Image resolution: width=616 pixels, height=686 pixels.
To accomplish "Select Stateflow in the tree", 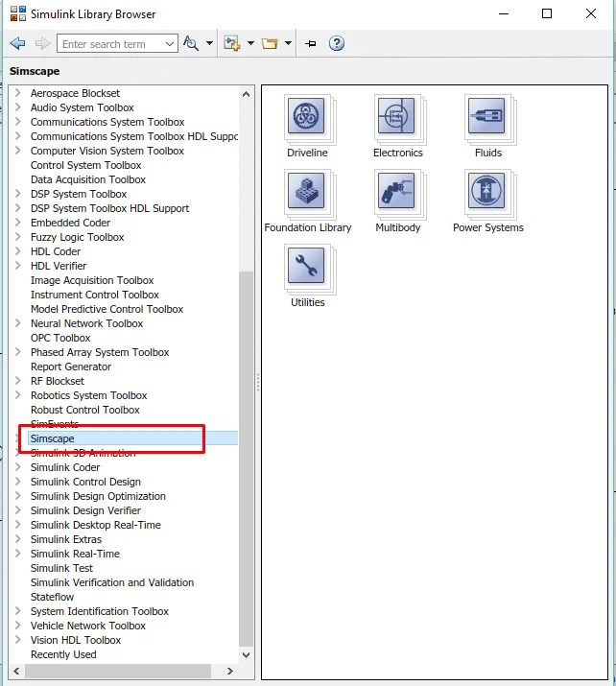I will 52,597.
